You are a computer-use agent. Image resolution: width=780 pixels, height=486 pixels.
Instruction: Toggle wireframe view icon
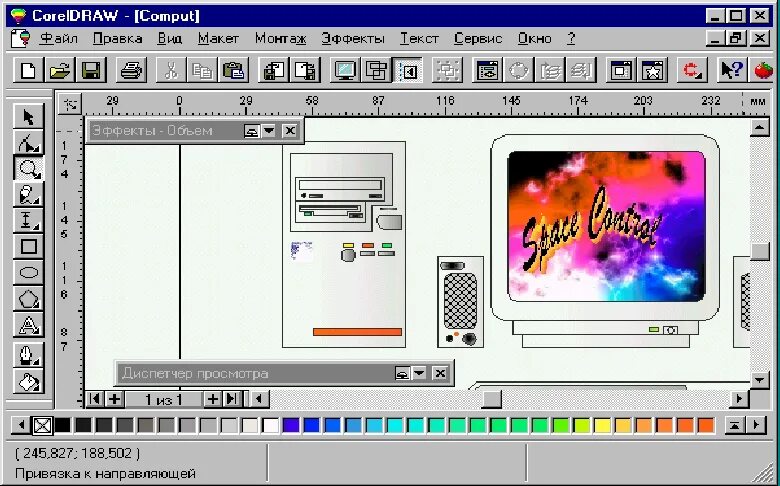[376, 70]
